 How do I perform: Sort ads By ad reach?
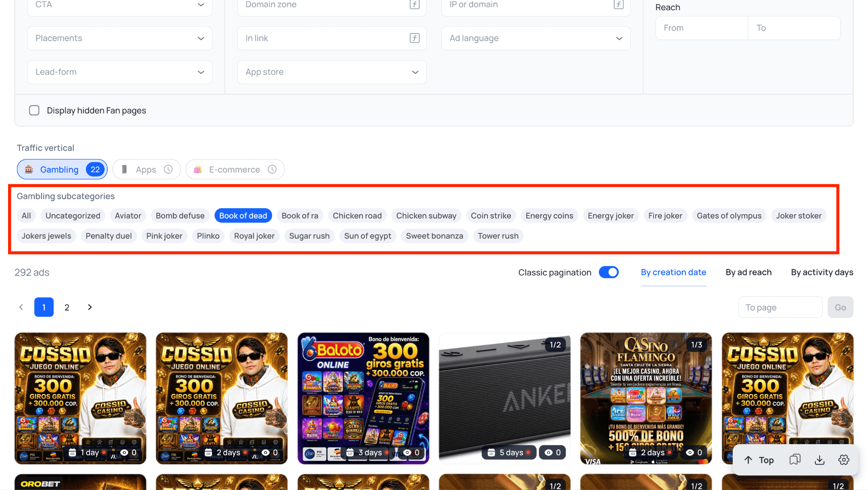[748, 272]
